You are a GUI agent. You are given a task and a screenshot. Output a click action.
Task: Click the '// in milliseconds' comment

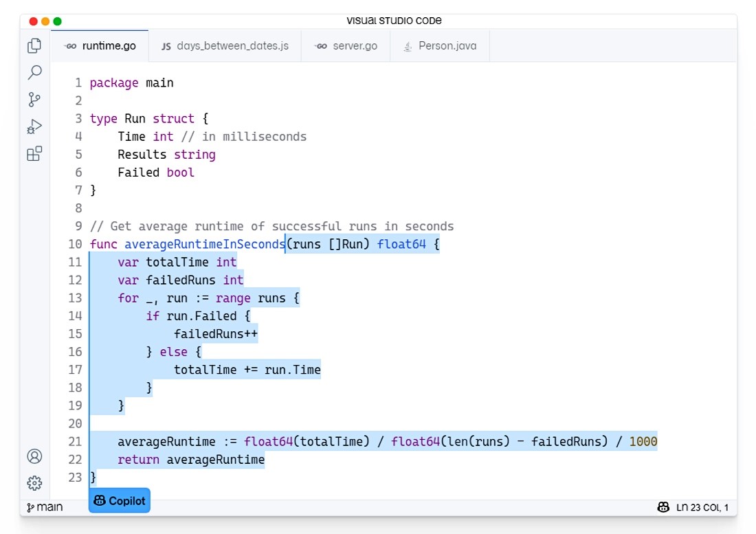click(243, 137)
